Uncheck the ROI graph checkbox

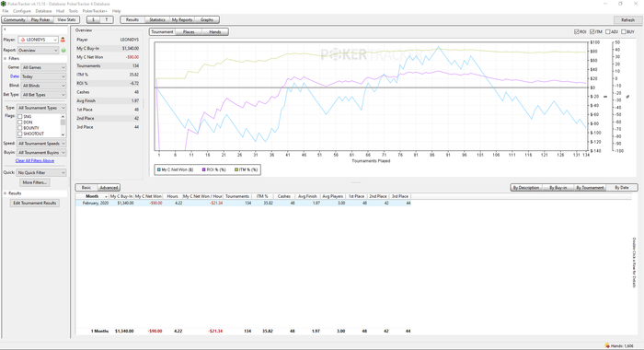(x=577, y=31)
